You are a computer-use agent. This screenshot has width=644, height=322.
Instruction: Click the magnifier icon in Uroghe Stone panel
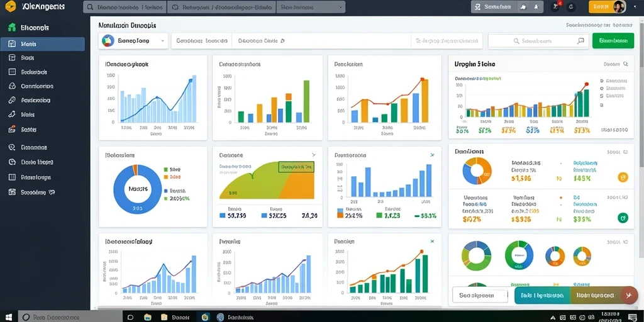(626, 64)
